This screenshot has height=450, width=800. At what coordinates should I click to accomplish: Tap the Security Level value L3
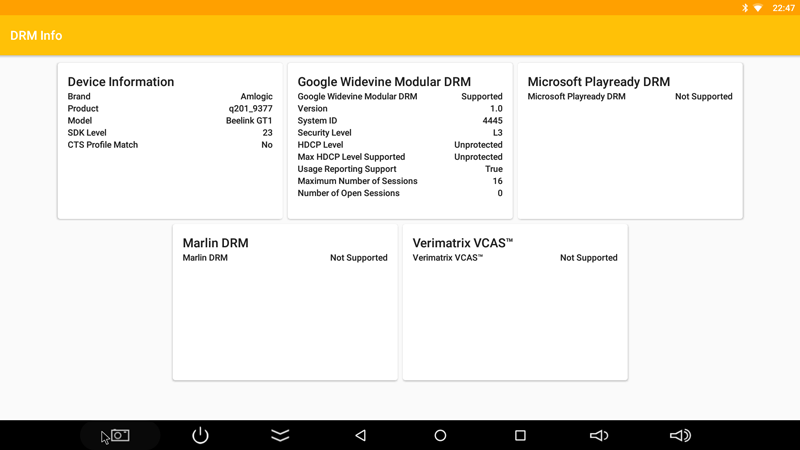[497, 133]
